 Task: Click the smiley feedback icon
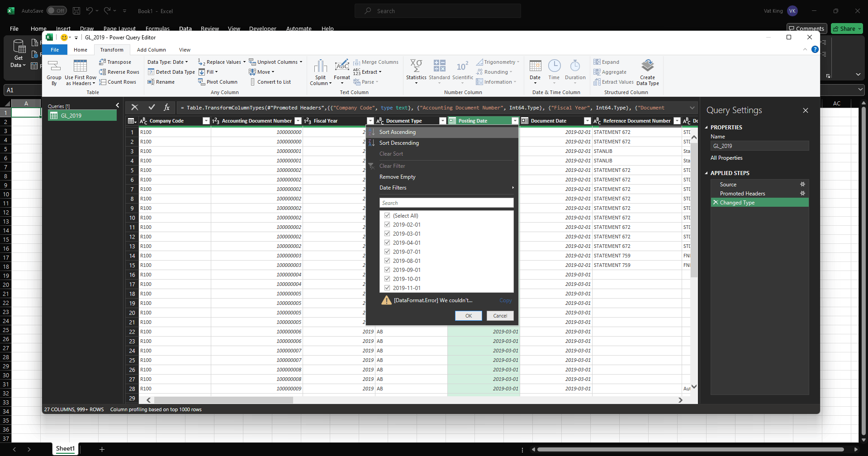64,38
